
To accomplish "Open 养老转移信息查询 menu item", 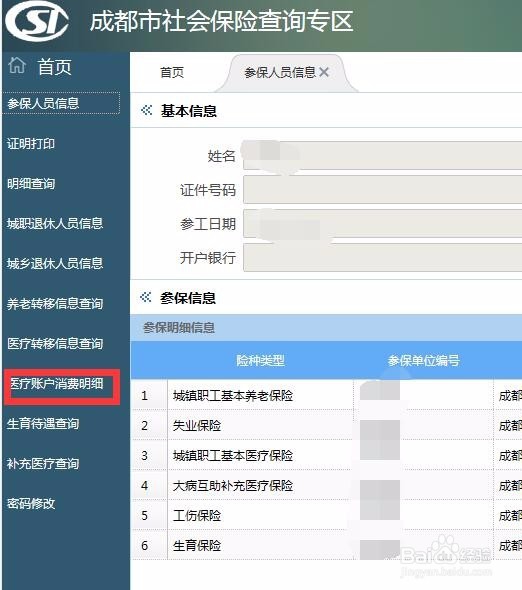I will (x=55, y=304).
